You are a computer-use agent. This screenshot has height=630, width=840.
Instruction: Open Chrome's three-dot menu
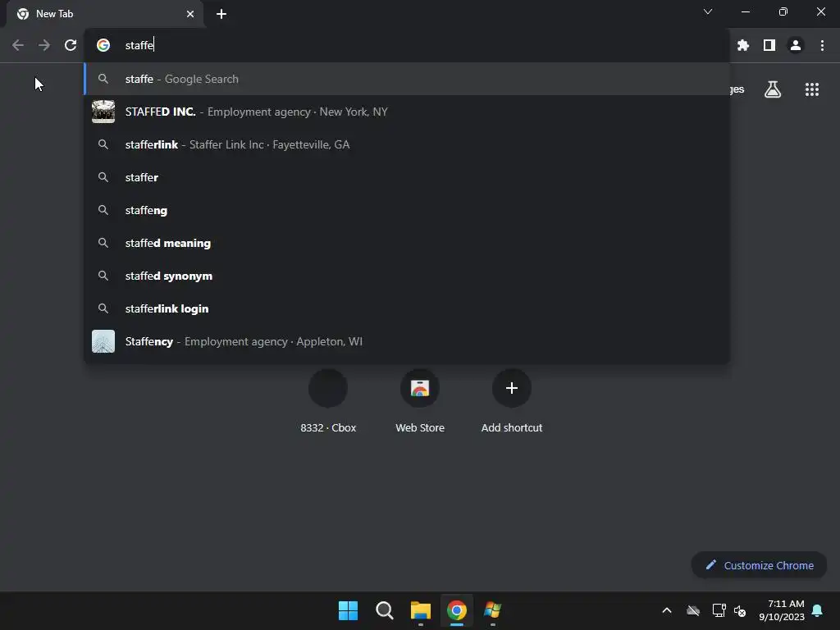[822, 45]
